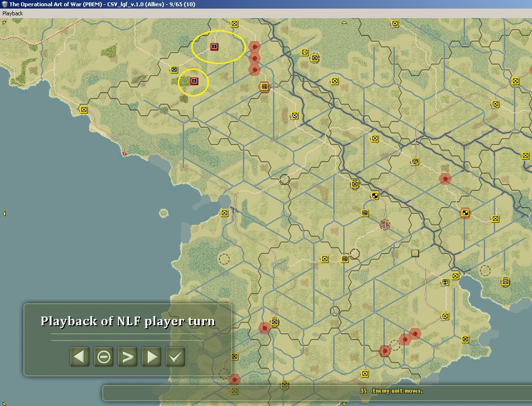The width and height of the screenshot is (532, 406).
Task: Select the unit with the antenna symbol
Action: pyautogui.click(x=445, y=282)
